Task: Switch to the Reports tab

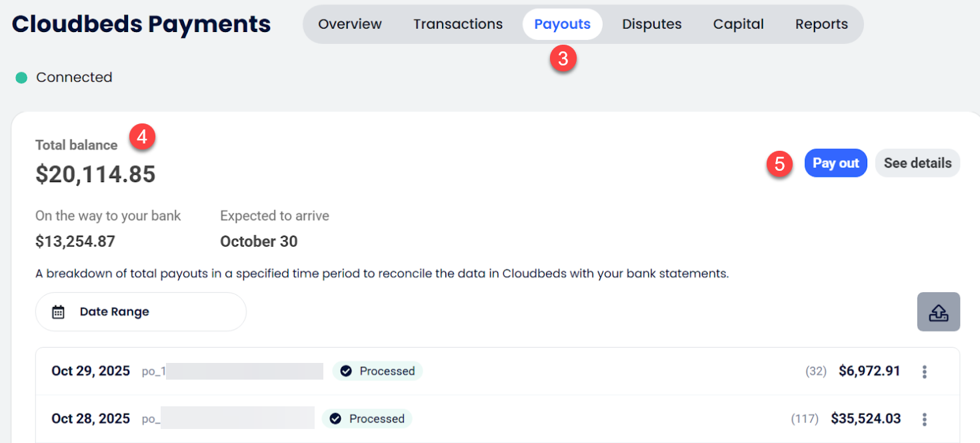Action: (x=821, y=25)
